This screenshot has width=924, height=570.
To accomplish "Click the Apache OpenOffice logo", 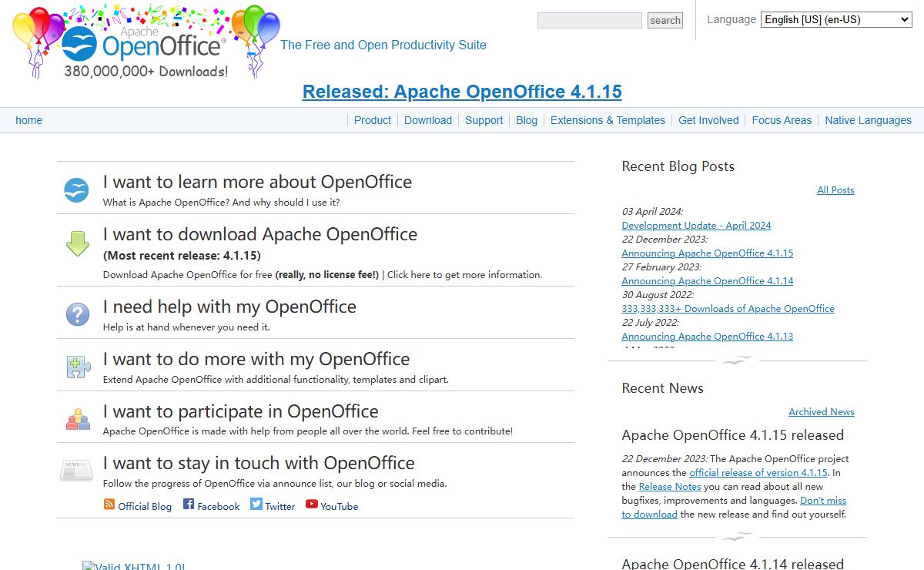I will 146,42.
